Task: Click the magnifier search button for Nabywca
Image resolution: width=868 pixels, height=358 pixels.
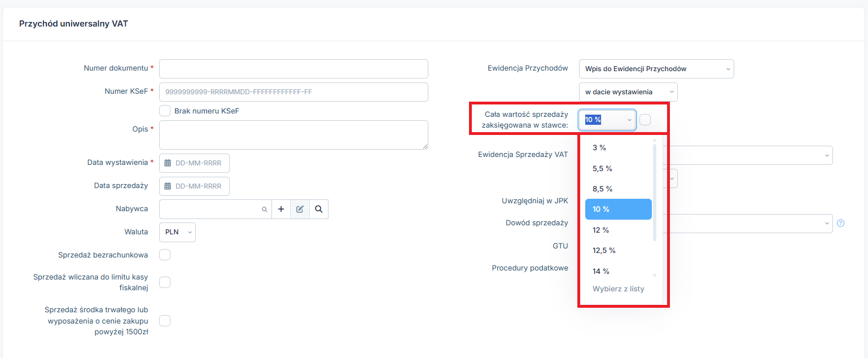Action: pyautogui.click(x=319, y=209)
